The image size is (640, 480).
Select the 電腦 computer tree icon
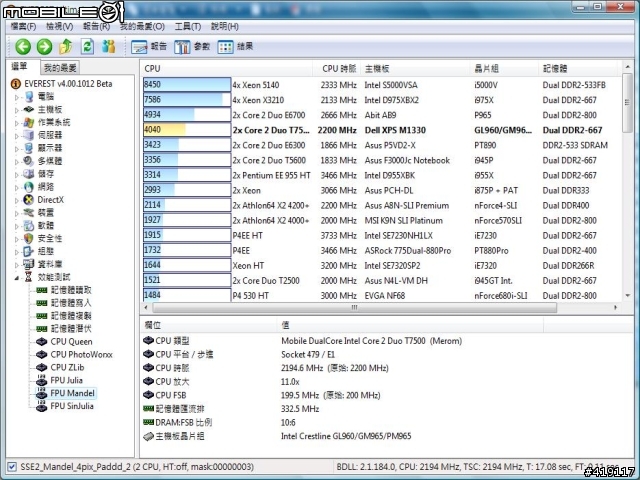[x=29, y=97]
